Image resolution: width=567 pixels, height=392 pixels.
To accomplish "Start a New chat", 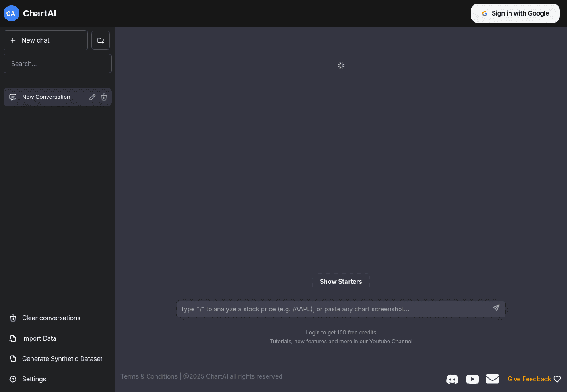I will 46,40.
